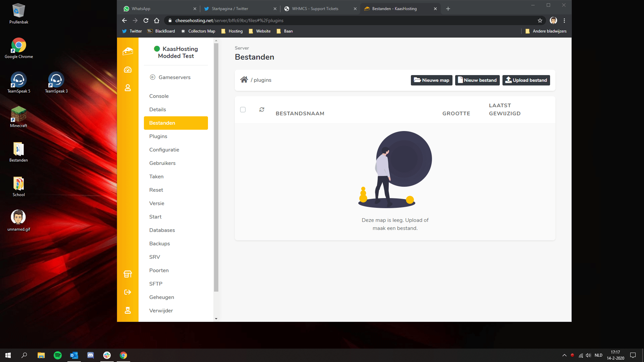
Task: Refresh the file list with the reload icon
Action: [x=262, y=110]
